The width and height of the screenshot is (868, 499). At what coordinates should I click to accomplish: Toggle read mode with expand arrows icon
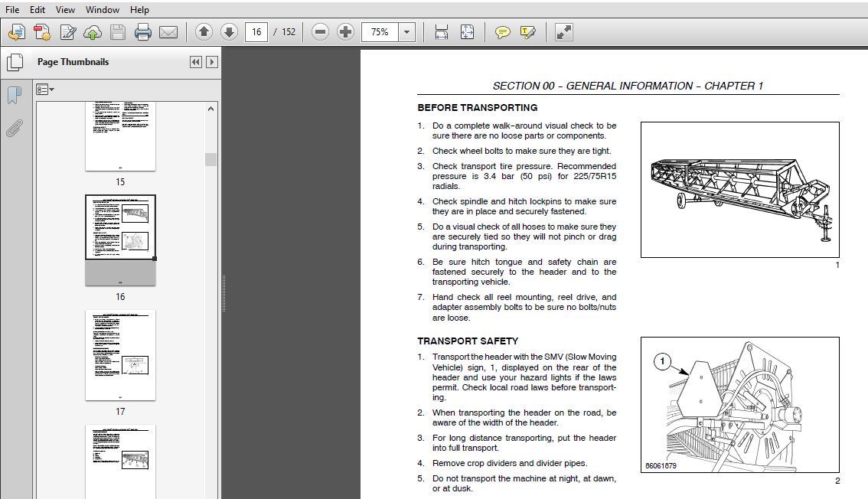coord(563,32)
